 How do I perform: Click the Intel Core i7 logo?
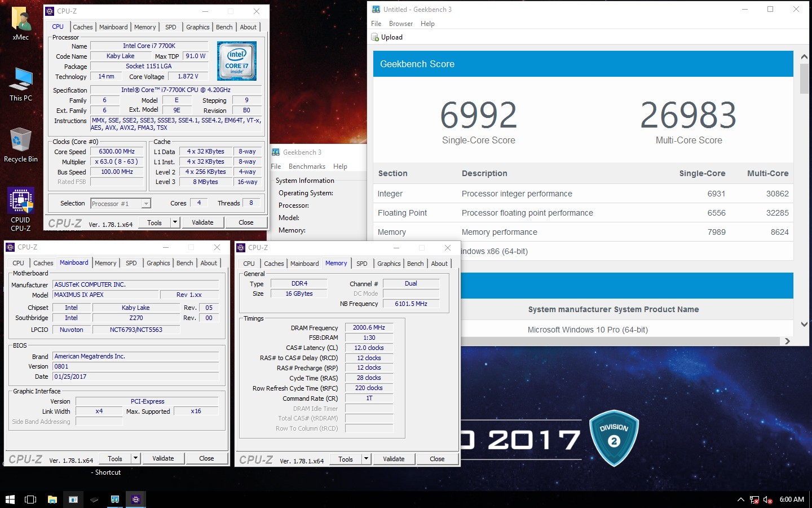237,61
